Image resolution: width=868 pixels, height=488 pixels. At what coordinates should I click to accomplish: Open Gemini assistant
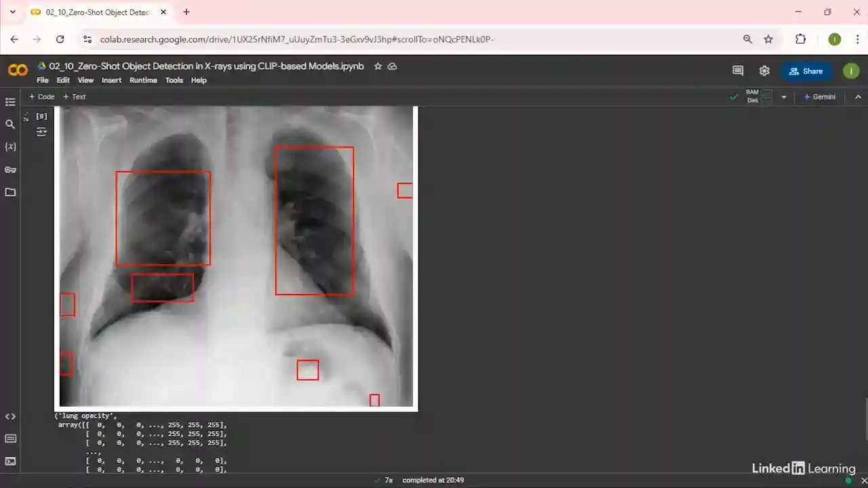click(x=819, y=97)
